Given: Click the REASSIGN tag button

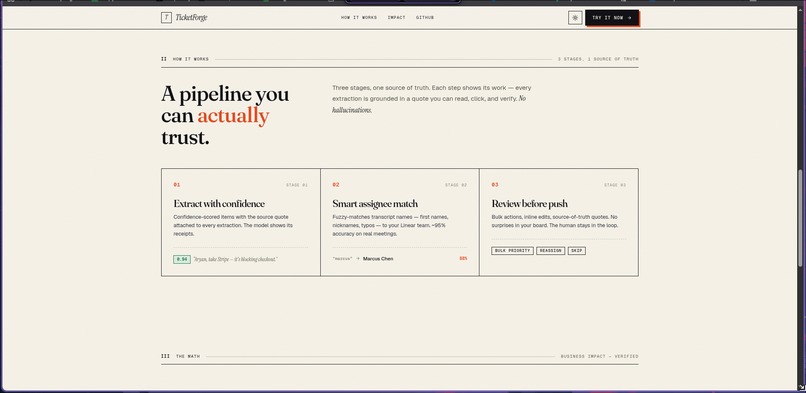Looking at the screenshot, I should [x=550, y=251].
